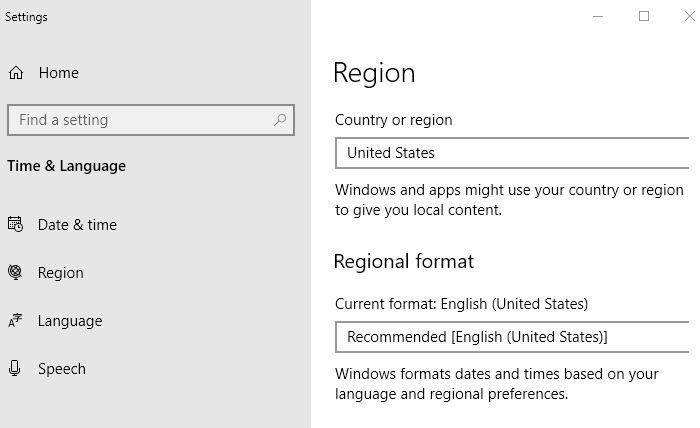
Task: Click the Date & time calendar icon
Action: pos(15,225)
